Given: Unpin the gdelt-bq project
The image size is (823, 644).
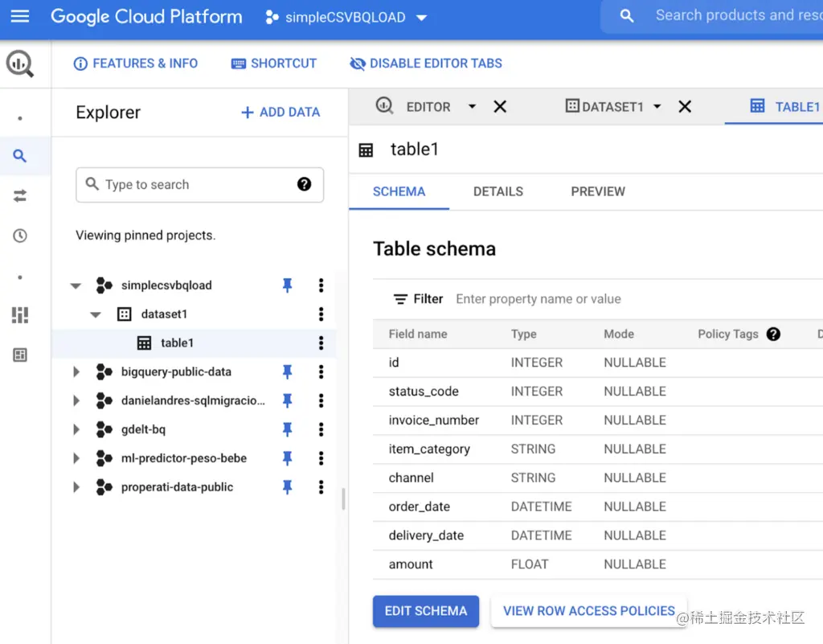Looking at the screenshot, I should coord(287,429).
